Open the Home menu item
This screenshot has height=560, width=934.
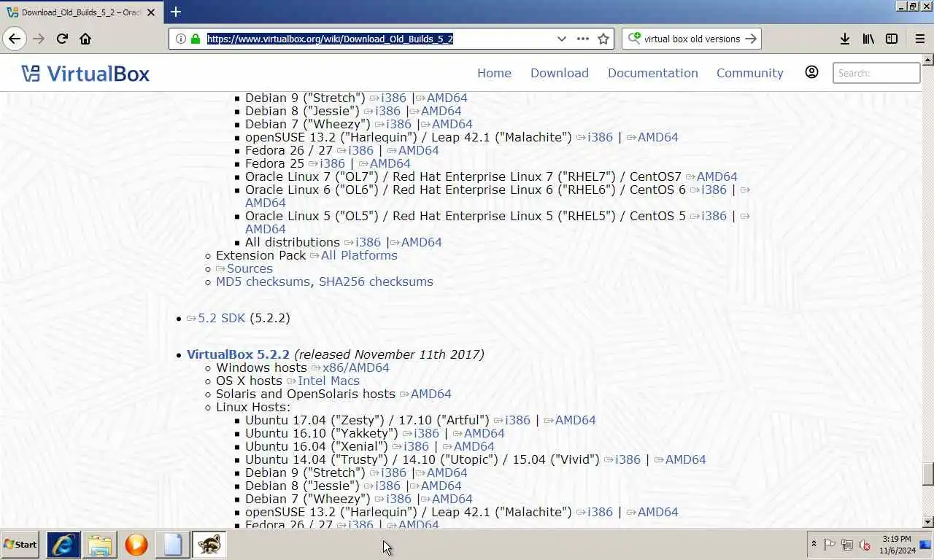pyautogui.click(x=494, y=73)
